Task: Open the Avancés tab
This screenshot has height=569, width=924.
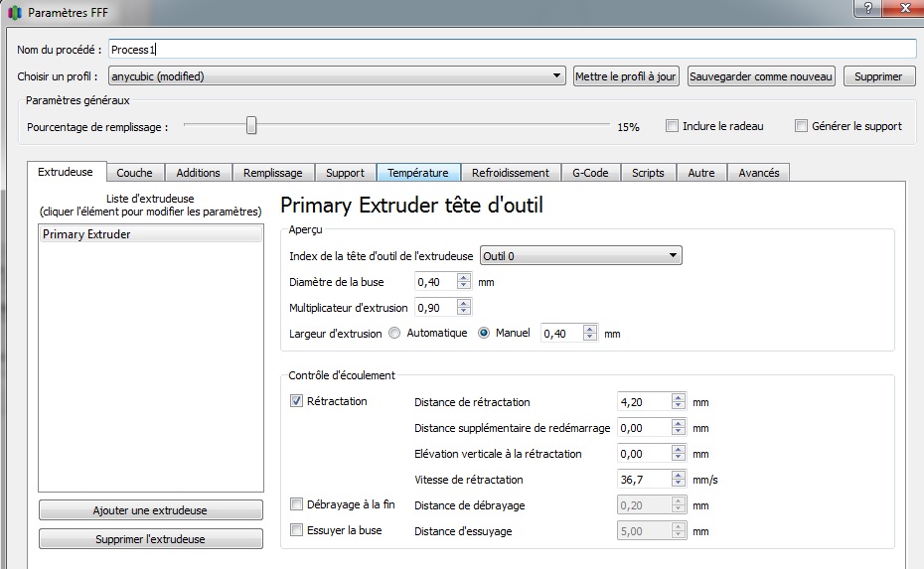Action: coord(759,173)
